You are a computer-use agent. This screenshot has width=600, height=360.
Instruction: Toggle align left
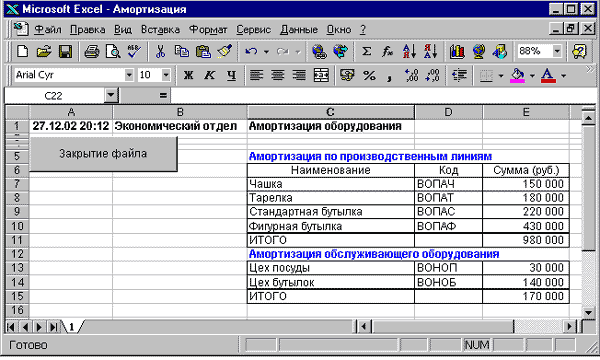[x=256, y=75]
